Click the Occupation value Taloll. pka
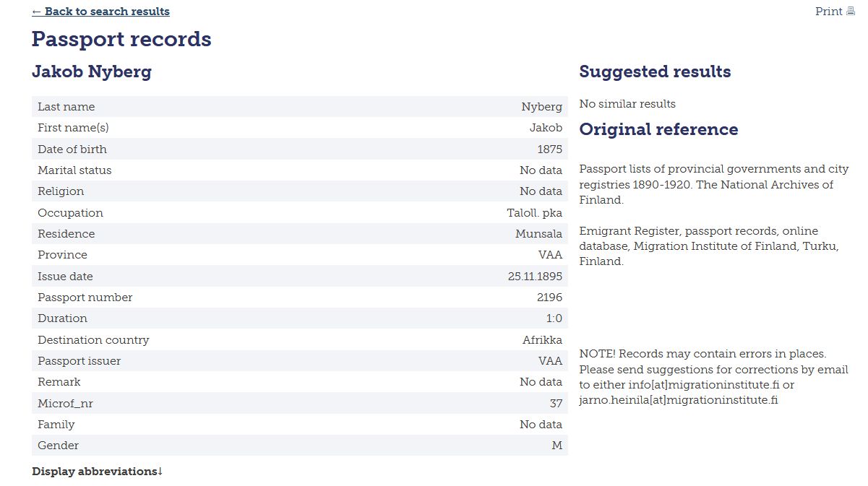The height and width of the screenshot is (486, 868). [x=535, y=213]
